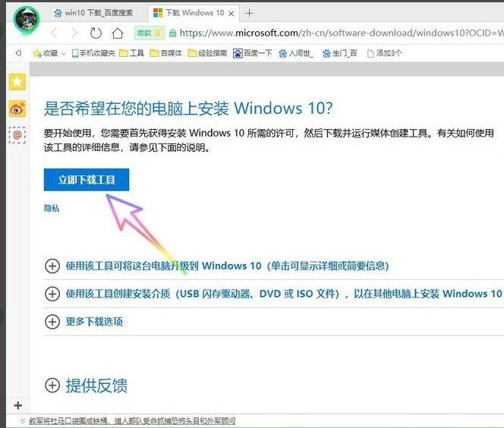Open the yellow star favorites sidebar icon
504x428 pixels.
[x=17, y=82]
